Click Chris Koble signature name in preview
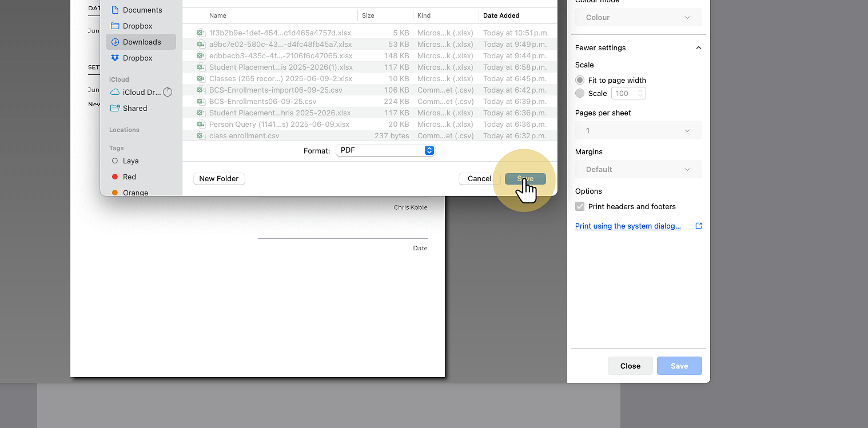The image size is (868, 428). pos(411,207)
